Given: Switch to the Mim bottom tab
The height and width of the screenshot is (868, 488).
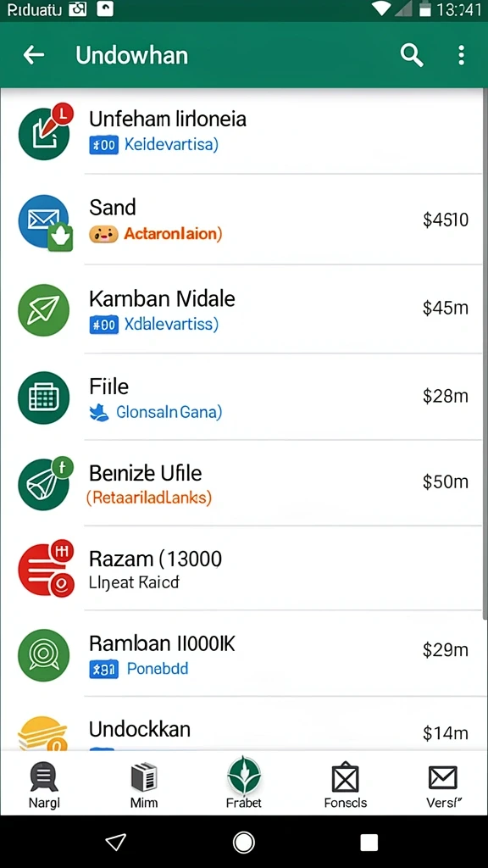Looking at the screenshot, I should point(144,785).
